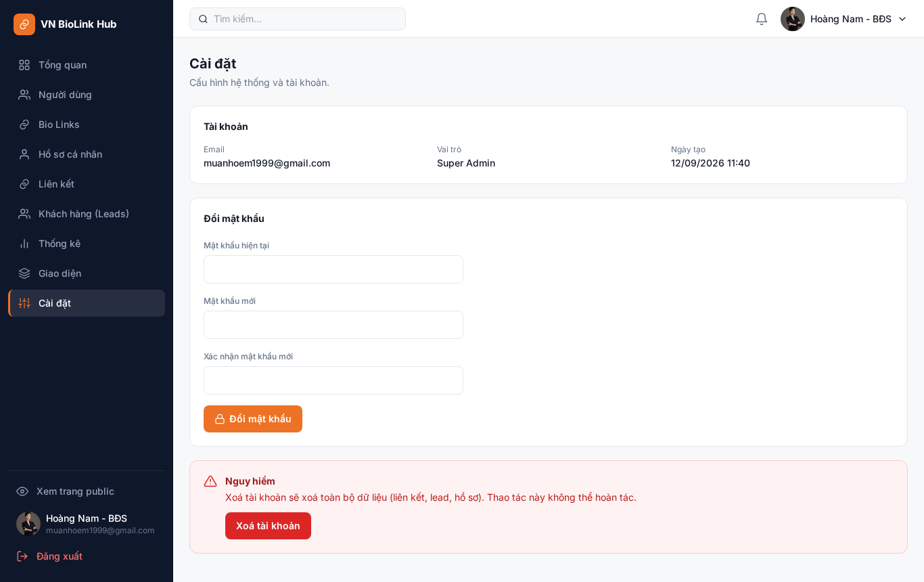Click the red Xoá tài khoản button

click(x=268, y=526)
